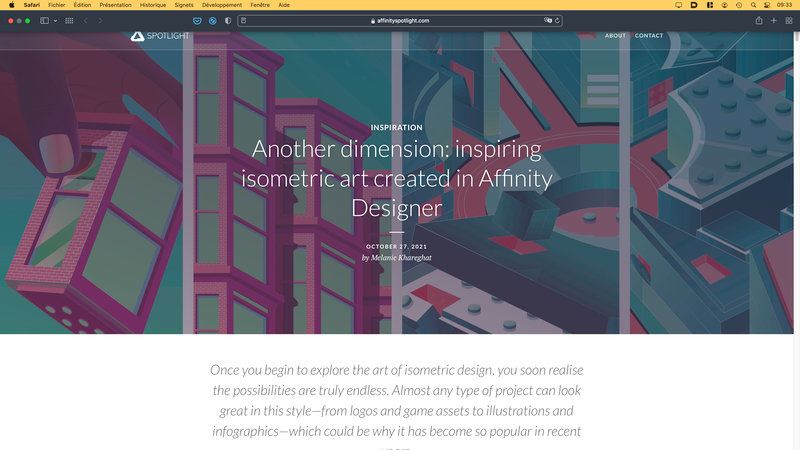The image size is (800, 450).
Task: Click the bold D menu bar icon
Action: [694, 5]
